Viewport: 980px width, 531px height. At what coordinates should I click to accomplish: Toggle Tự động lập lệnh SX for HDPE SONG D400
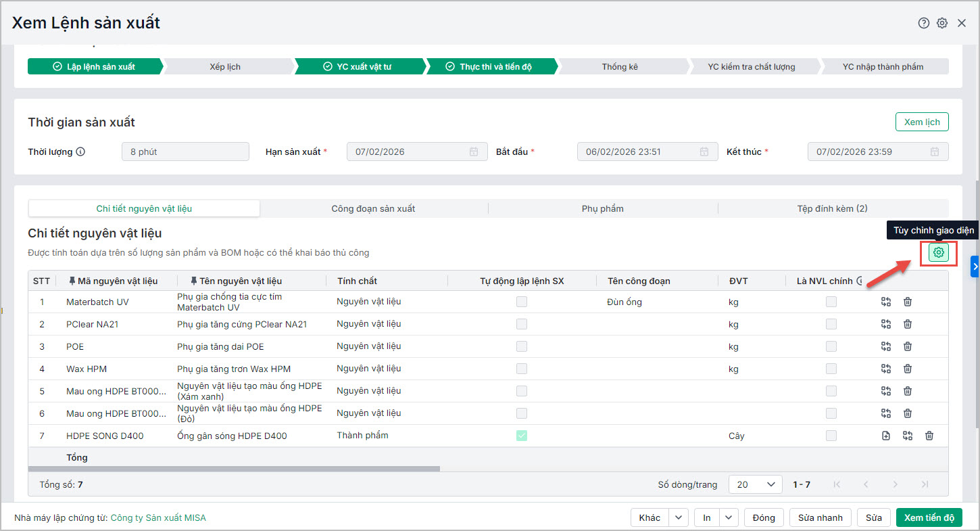click(x=522, y=436)
